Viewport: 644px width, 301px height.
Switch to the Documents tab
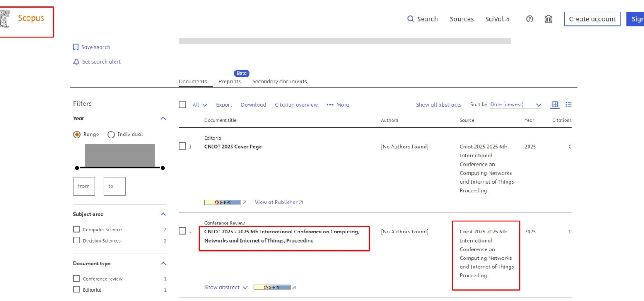[193, 81]
